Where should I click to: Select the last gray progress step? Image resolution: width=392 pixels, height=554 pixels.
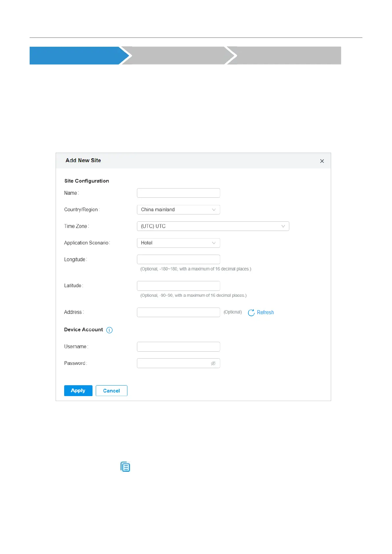[286, 56]
